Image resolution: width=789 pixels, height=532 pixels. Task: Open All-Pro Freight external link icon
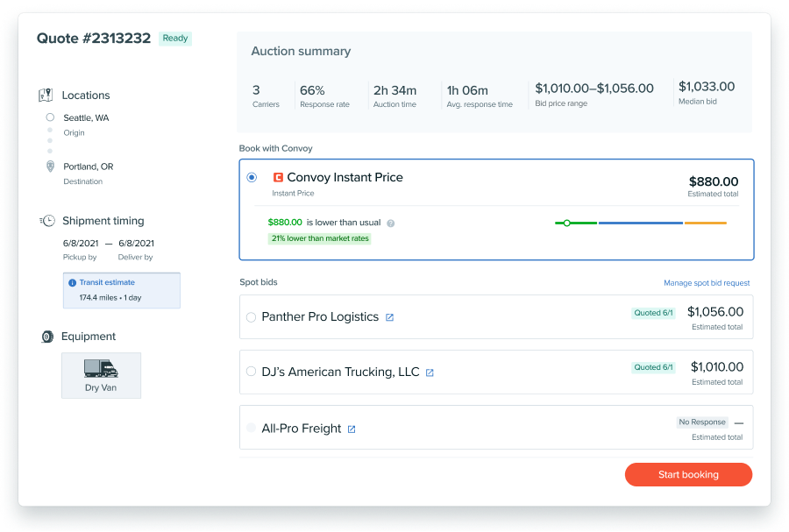pyautogui.click(x=352, y=429)
